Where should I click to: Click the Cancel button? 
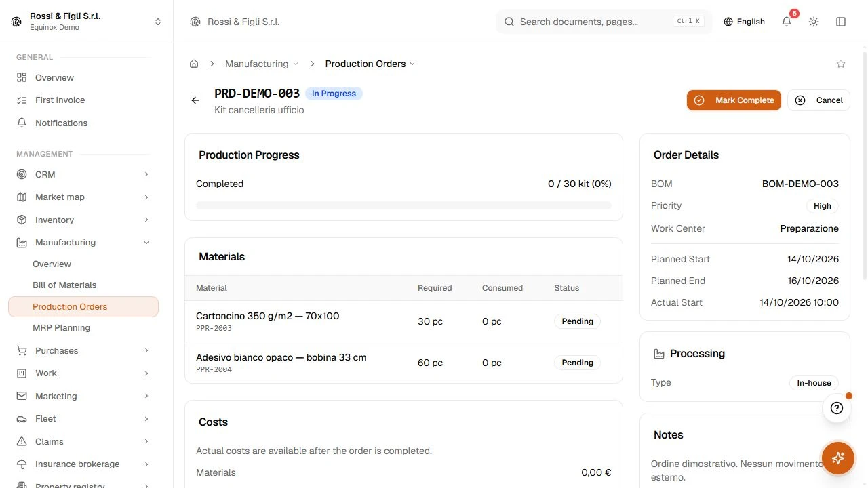coord(818,100)
